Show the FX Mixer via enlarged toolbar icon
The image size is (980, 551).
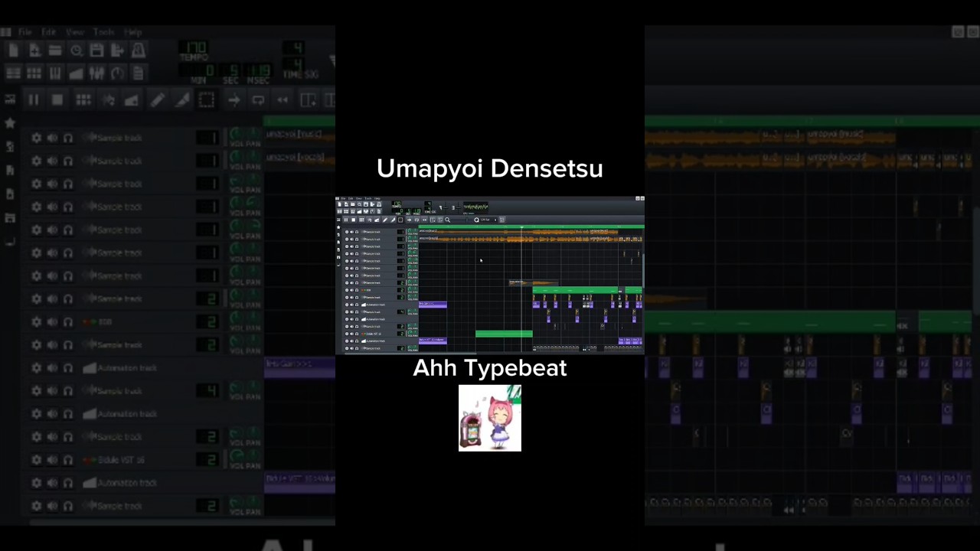tap(96, 73)
